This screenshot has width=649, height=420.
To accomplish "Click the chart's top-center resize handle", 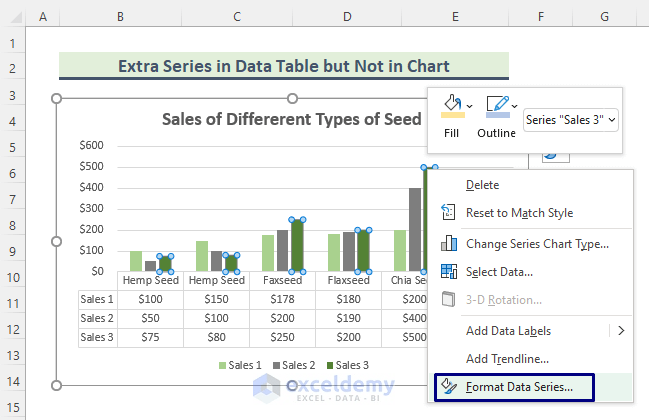I will (x=292, y=98).
